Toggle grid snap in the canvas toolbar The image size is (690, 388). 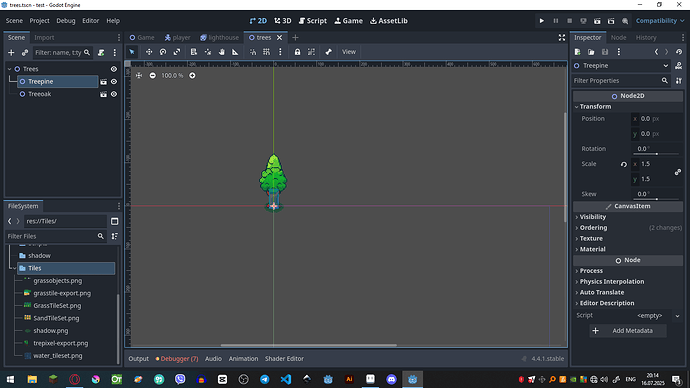[266, 52]
